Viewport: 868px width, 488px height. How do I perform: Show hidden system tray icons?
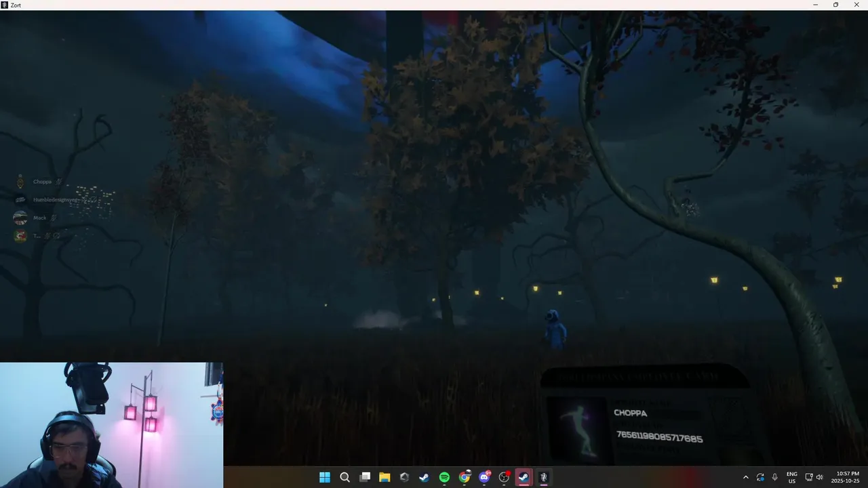tap(746, 477)
